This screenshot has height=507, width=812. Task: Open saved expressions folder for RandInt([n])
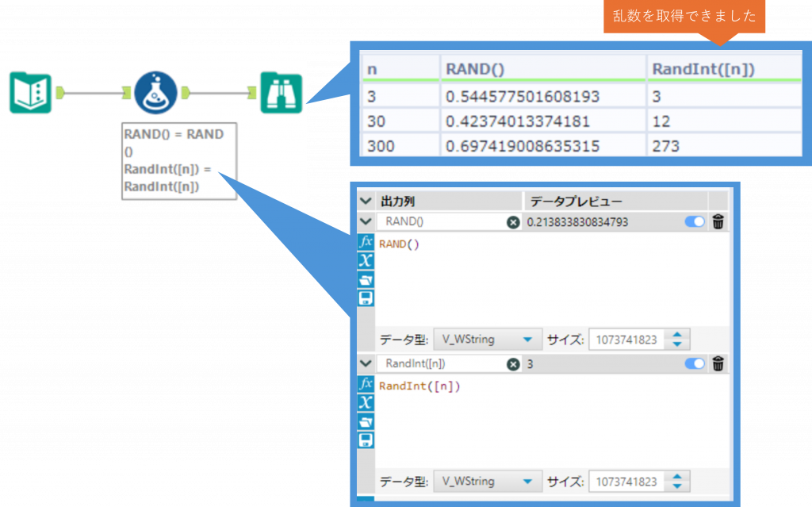pos(366,421)
